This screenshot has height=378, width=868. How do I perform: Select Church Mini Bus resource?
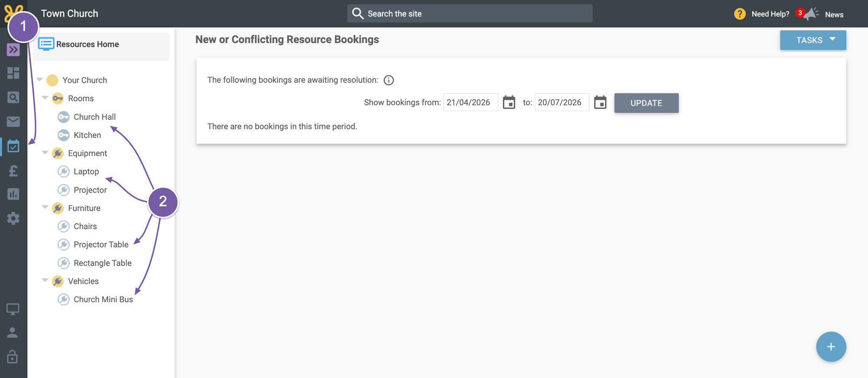click(103, 299)
